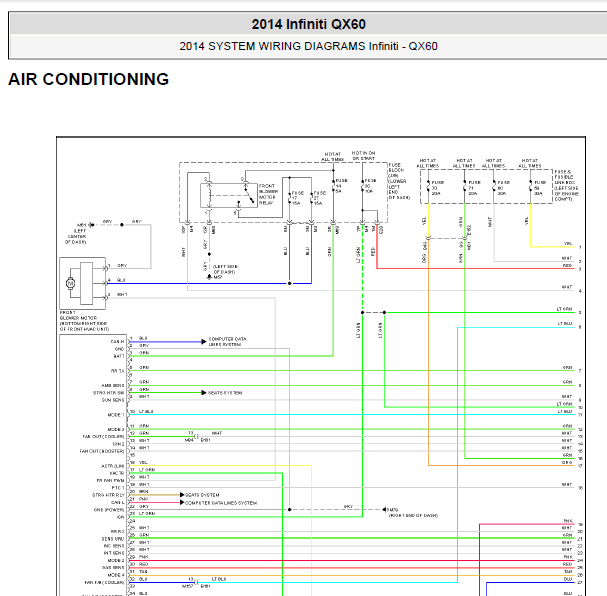Click the 'GND (POWER)' pin label
Image resolution: width=607 pixels, height=596 pixels.
(109, 510)
